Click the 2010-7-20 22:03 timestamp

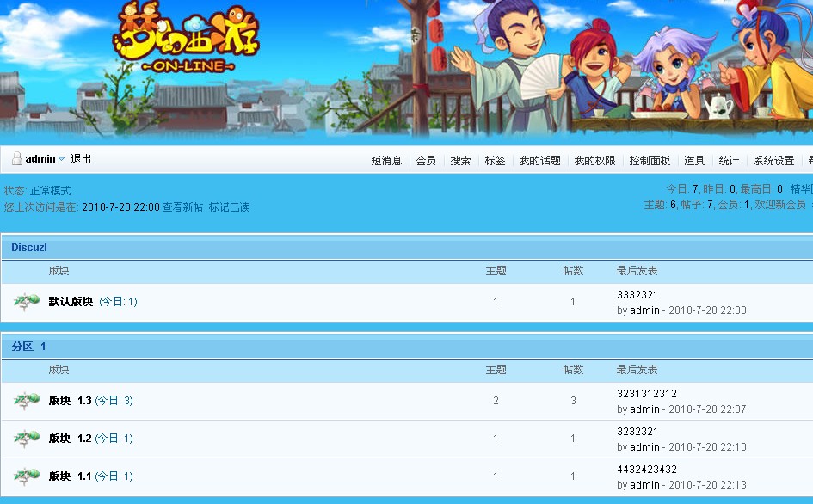click(708, 310)
